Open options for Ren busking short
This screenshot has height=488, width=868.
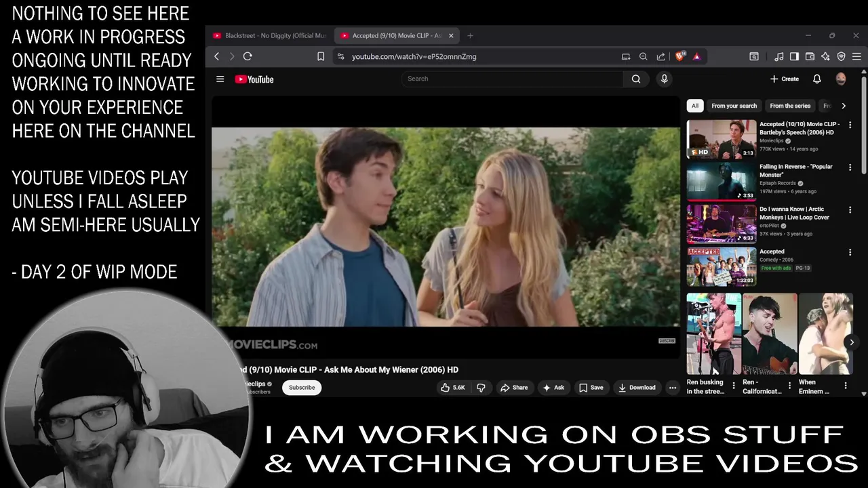click(733, 386)
